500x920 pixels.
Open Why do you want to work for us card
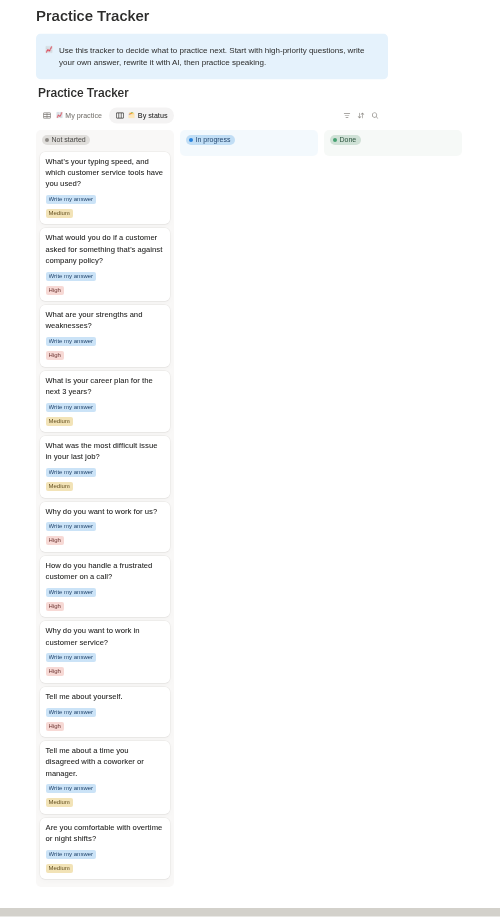[x=105, y=527]
